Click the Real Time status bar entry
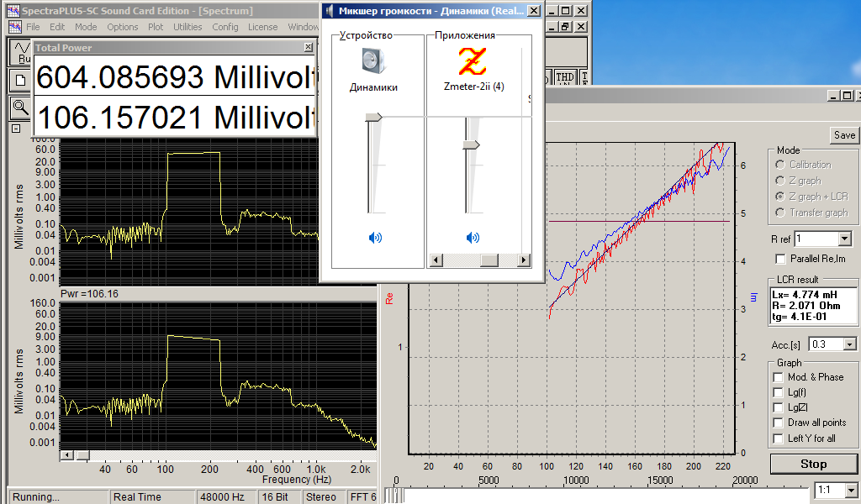Image resolution: width=861 pixels, height=504 pixels. coord(153,497)
